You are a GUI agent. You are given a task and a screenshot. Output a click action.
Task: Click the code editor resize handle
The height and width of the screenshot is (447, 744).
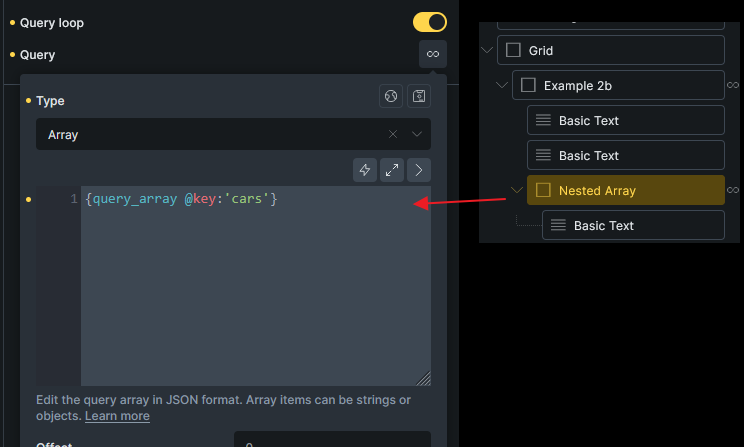coord(424,379)
